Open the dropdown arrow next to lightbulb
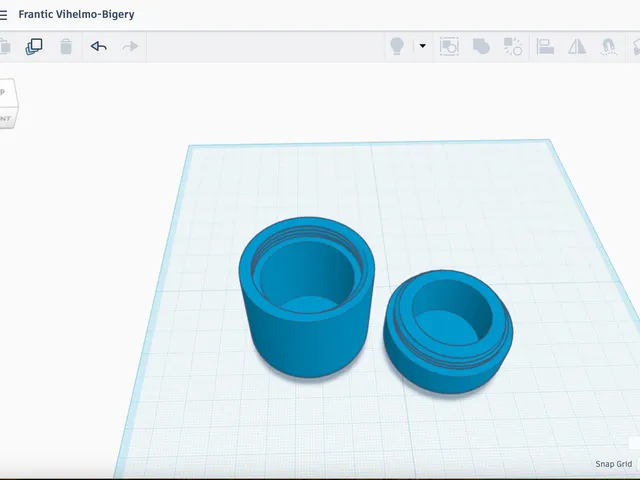Image resolution: width=640 pixels, height=480 pixels. click(x=423, y=46)
